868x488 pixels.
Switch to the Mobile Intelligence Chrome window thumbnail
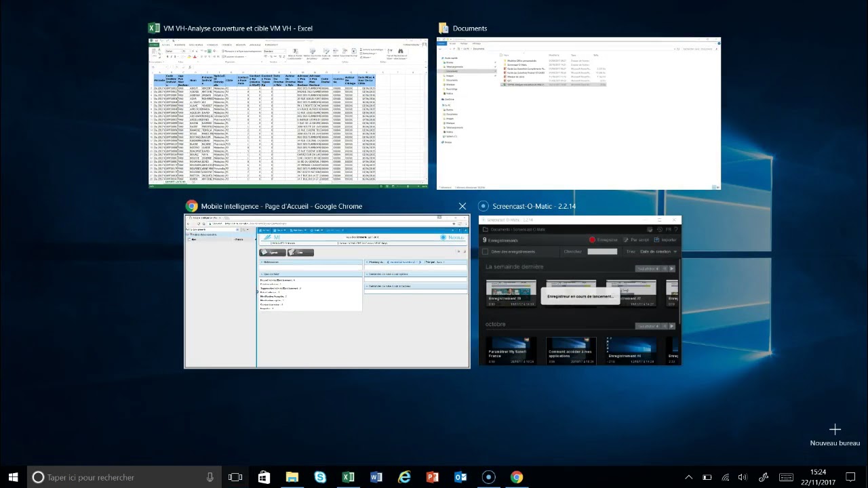pos(327,291)
